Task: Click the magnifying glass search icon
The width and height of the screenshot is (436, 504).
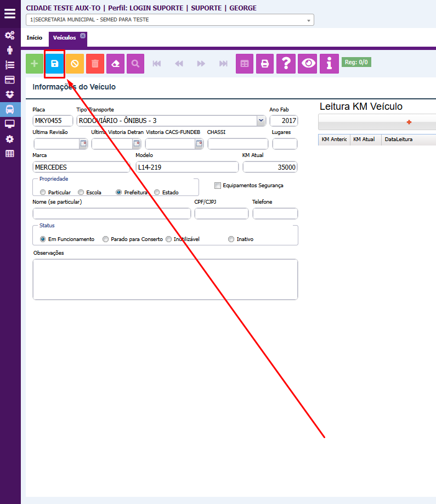Action: 135,64
